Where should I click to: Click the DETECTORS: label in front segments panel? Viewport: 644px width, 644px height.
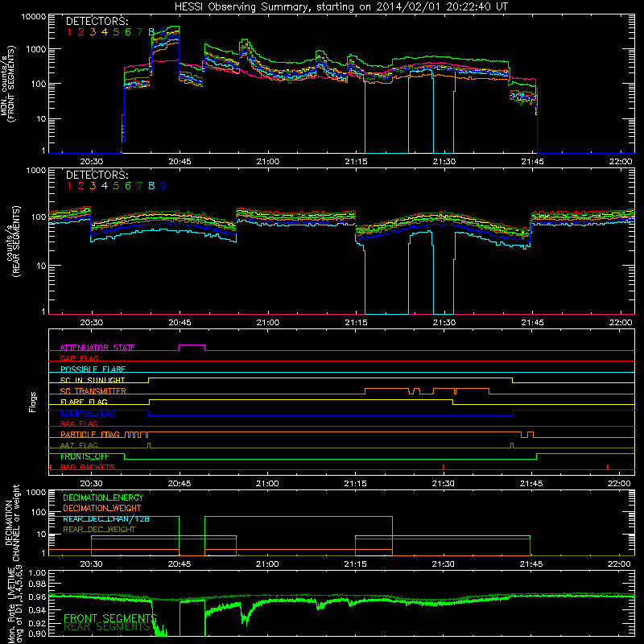pyautogui.click(x=97, y=21)
